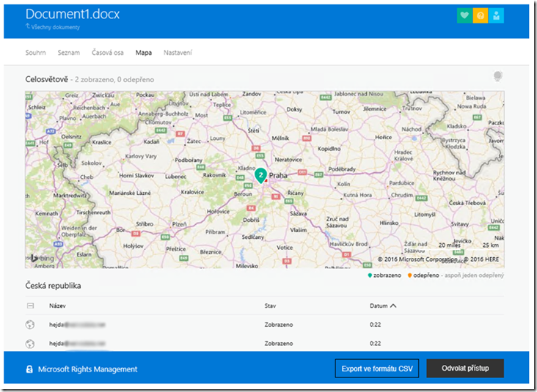Click the globe icon above the map
Screen dimensions: 537x392
[x=497, y=76]
